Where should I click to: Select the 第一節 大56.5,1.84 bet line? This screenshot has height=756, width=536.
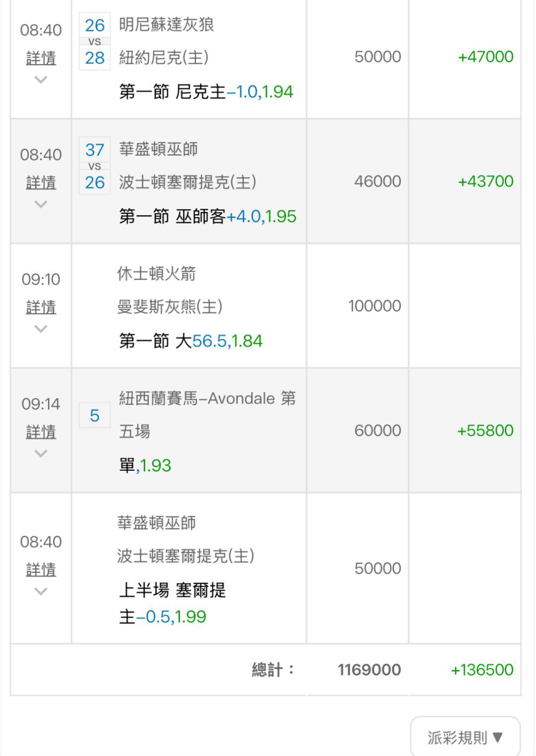coord(191,341)
